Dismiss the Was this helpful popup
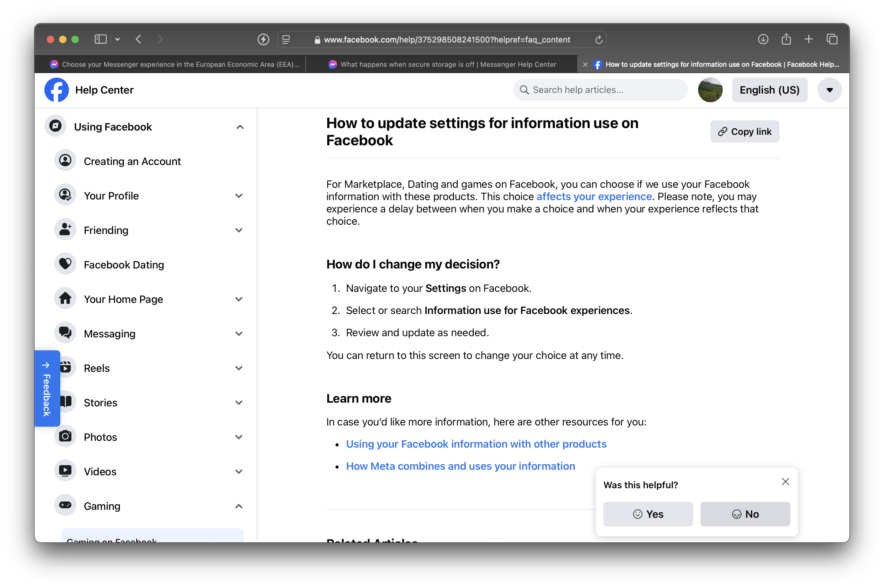 tap(785, 481)
